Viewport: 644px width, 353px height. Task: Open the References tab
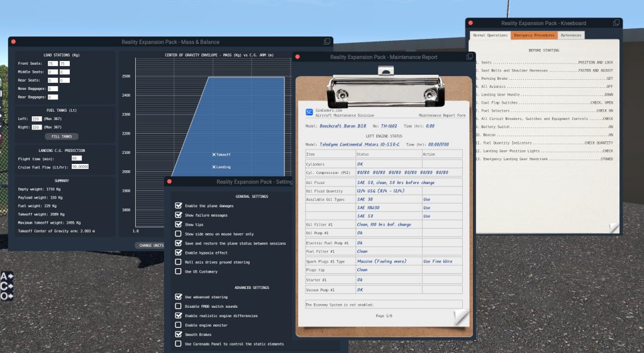(571, 35)
